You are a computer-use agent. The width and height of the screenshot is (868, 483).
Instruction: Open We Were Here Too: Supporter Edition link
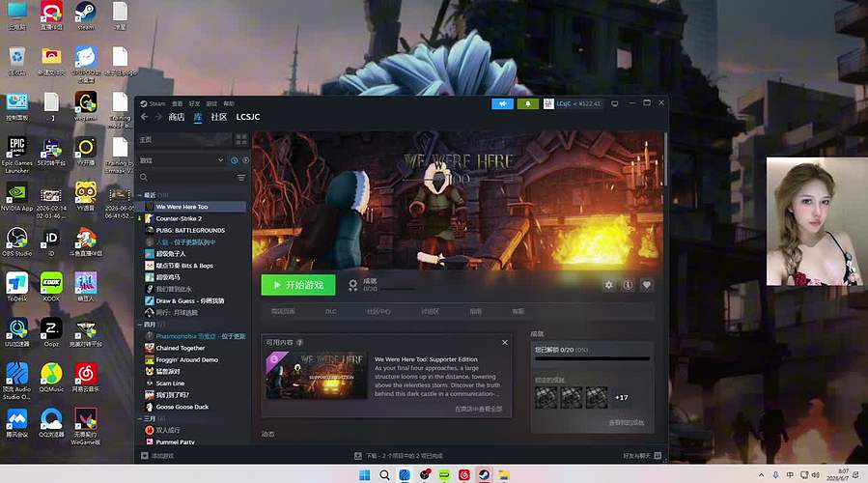point(426,359)
